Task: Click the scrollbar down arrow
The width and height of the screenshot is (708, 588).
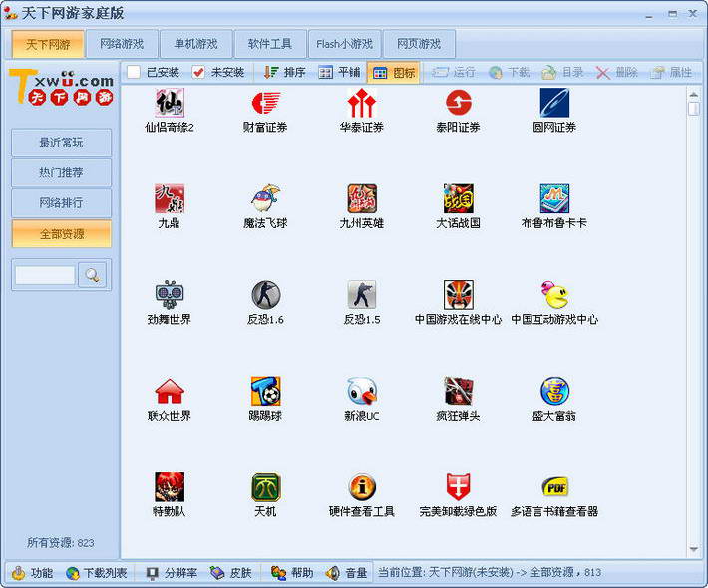Action: click(694, 550)
